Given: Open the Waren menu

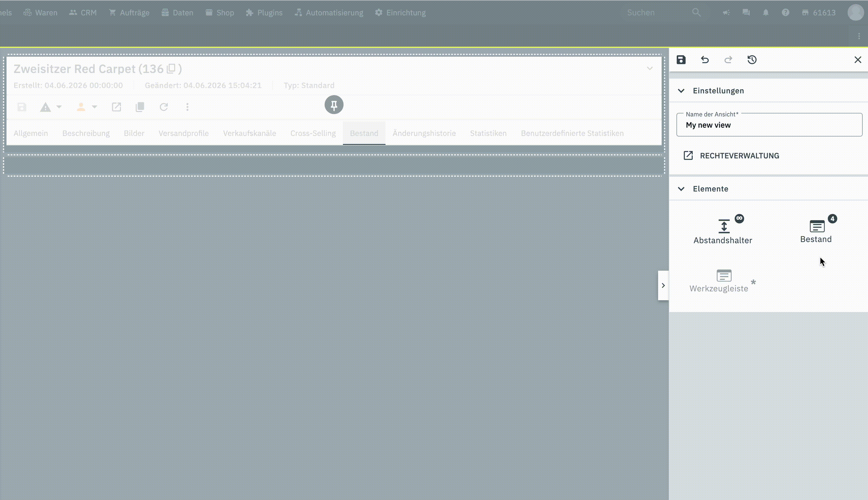Looking at the screenshot, I should coord(40,13).
